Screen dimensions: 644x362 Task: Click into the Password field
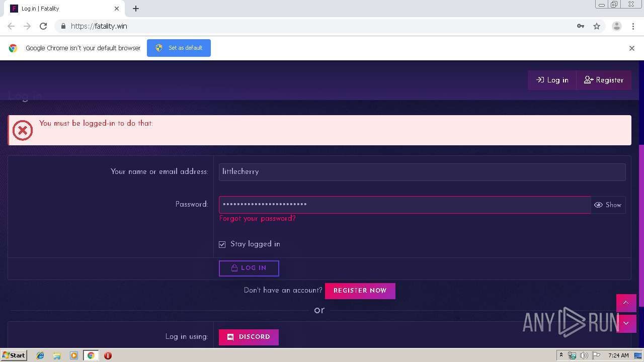click(405, 205)
